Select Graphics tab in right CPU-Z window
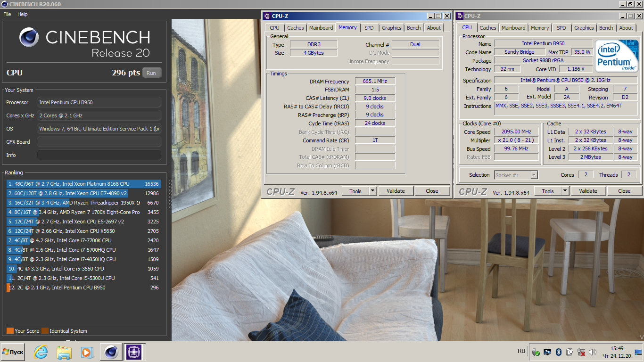 point(584,28)
